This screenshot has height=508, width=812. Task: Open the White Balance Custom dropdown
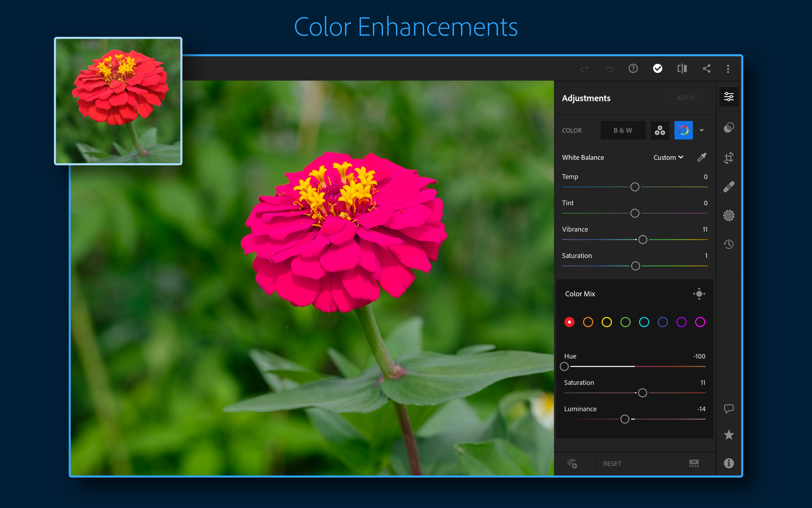click(x=668, y=157)
